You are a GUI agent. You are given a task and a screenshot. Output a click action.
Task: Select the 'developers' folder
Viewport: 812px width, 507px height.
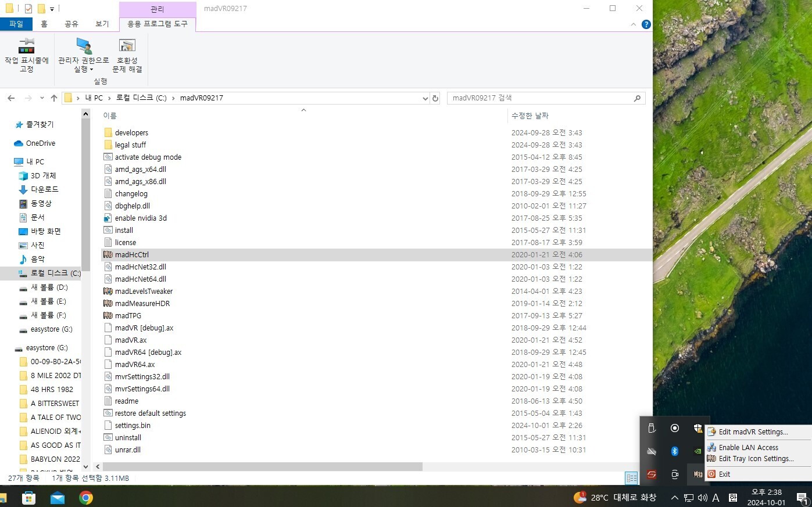click(x=131, y=133)
